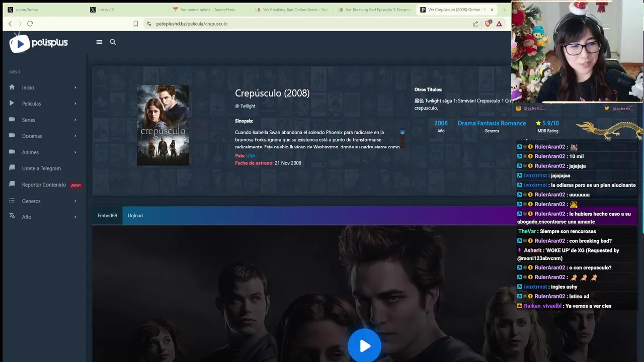The height and width of the screenshot is (362, 644).
Task: Open the Peliculas menu link
Action: (x=32, y=104)
